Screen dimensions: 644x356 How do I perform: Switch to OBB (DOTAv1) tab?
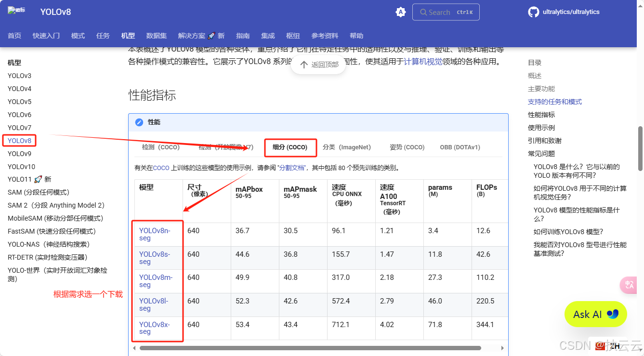coord(460,147)
